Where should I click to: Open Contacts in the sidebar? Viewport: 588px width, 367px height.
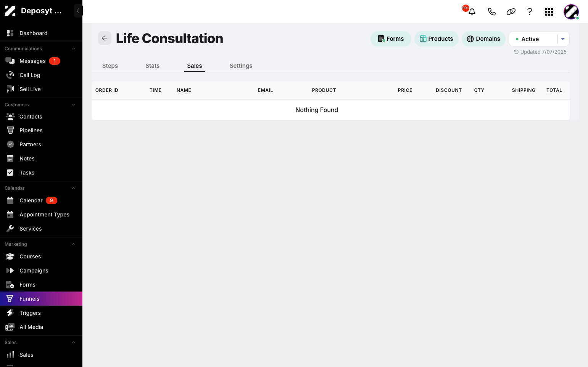41,117
